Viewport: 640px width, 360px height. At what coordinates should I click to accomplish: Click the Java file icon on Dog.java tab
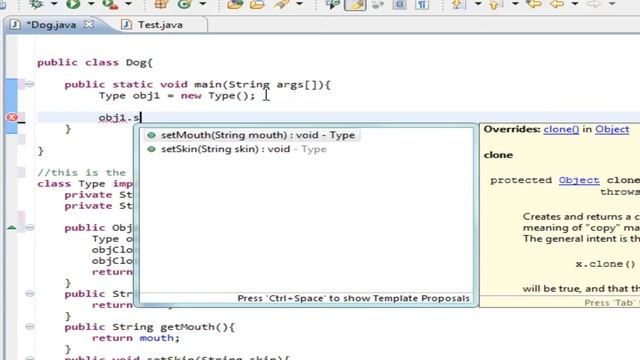point(15,24)
